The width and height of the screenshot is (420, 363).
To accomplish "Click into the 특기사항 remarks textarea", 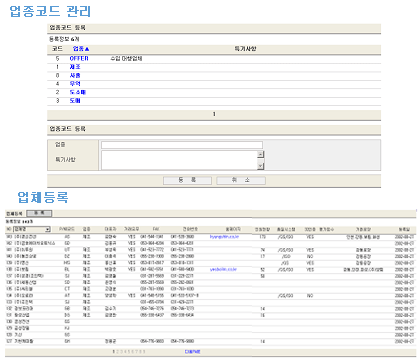I will [x=179, y=160].
